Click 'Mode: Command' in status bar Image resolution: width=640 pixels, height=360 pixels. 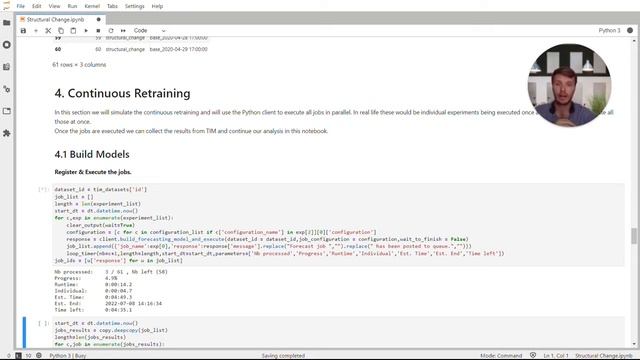click(x=501, y=356)
